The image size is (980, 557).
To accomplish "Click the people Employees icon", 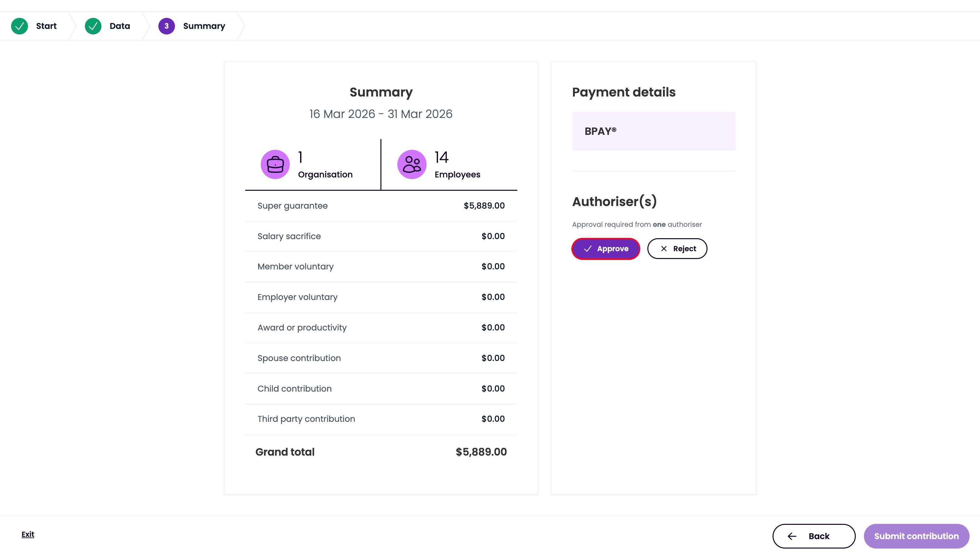I will [412, 164].
